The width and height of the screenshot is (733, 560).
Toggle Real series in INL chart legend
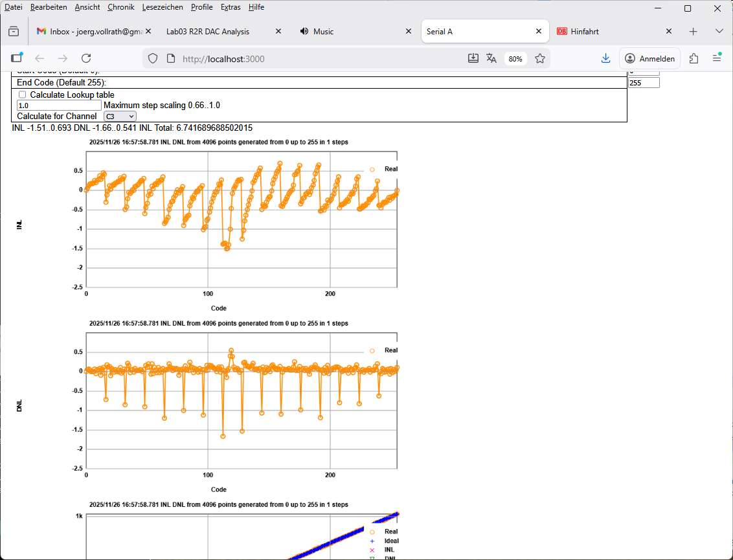(390, 169)
